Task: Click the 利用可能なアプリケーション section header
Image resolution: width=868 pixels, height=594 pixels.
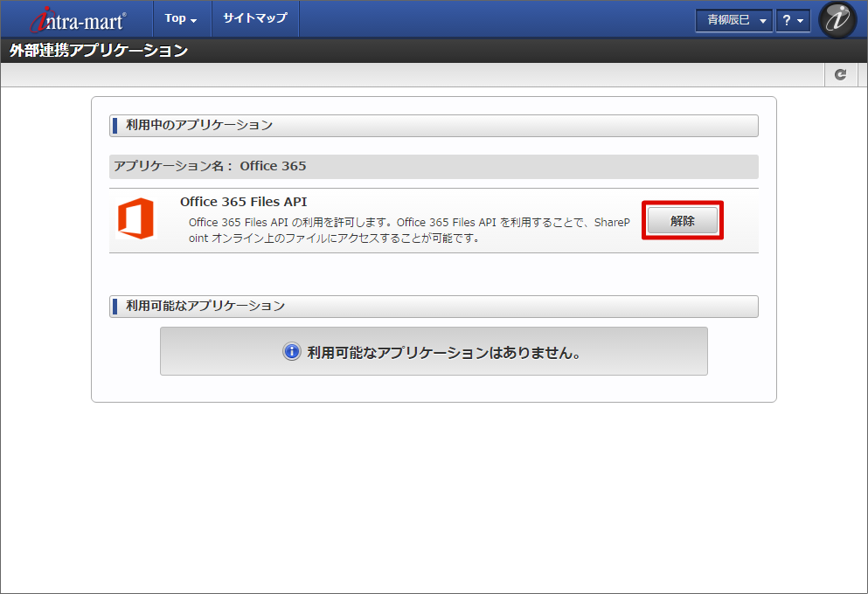Action: pyautogui.click(x=434, y=307)
